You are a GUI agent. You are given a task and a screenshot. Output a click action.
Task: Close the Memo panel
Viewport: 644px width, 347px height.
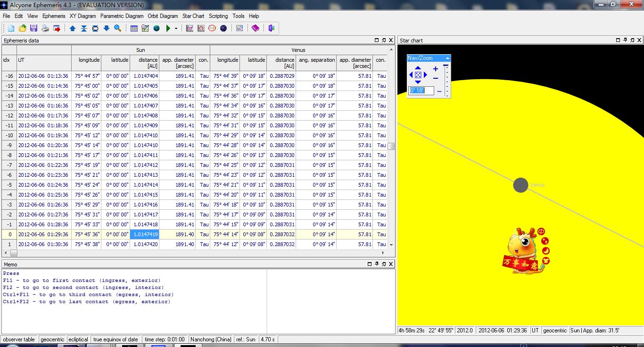pyautogui.click(x=391, y=264)
